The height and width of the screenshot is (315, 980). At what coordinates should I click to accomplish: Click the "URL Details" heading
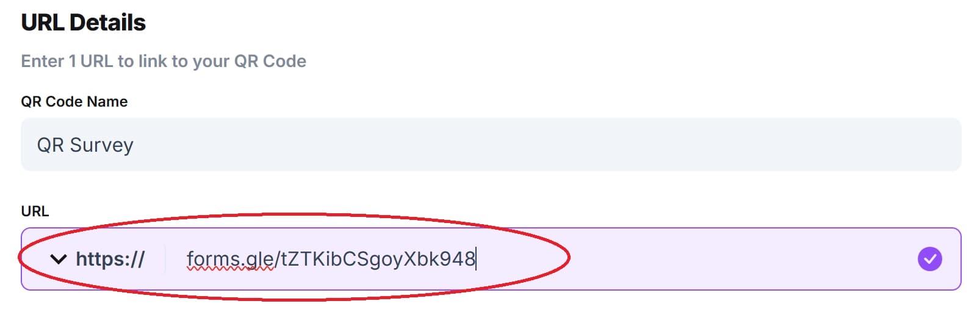point(84,23)
